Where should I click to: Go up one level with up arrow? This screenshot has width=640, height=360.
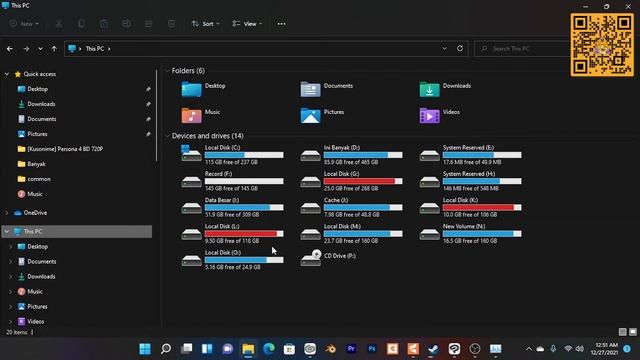point(54,49)
